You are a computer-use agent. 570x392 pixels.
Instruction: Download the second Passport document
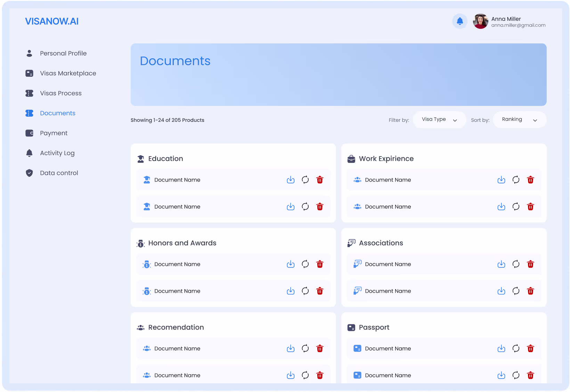coord(501,375)
